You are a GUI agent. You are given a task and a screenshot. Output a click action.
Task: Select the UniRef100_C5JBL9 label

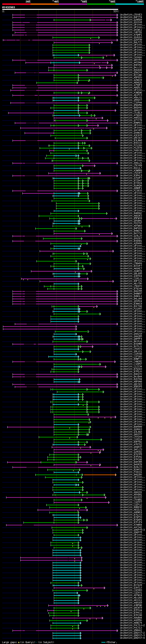tap(131, 113)
